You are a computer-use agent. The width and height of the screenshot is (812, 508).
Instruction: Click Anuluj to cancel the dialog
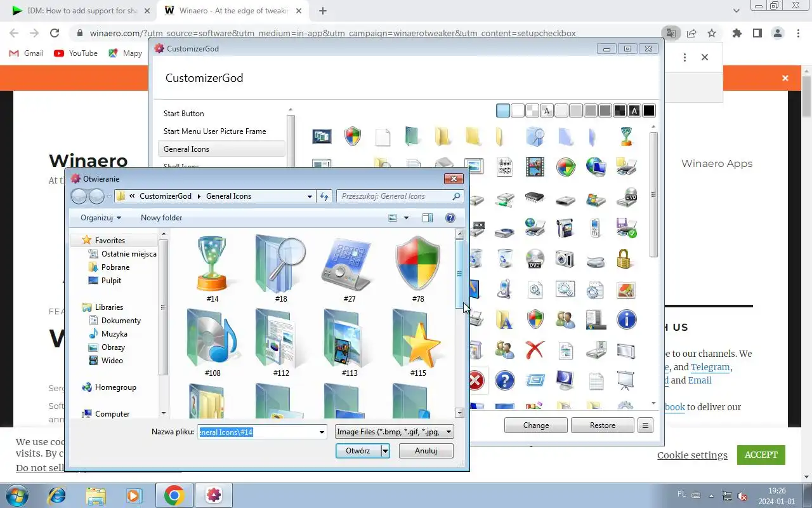click(426, 451)
